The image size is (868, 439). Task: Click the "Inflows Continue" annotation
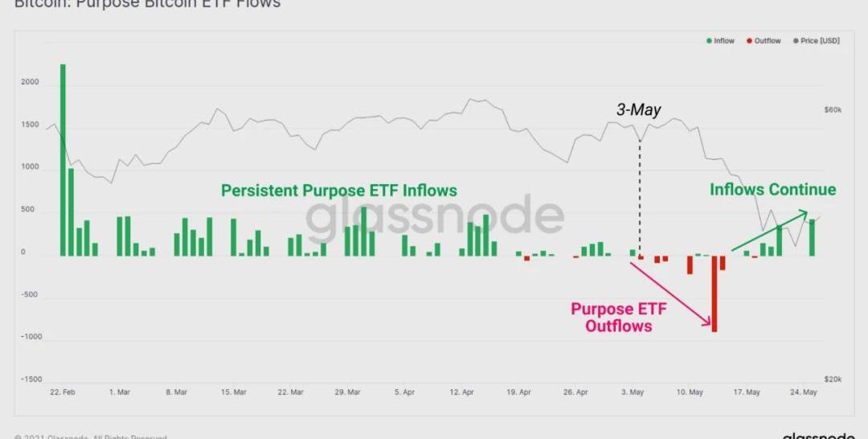(x=772, y=190)
